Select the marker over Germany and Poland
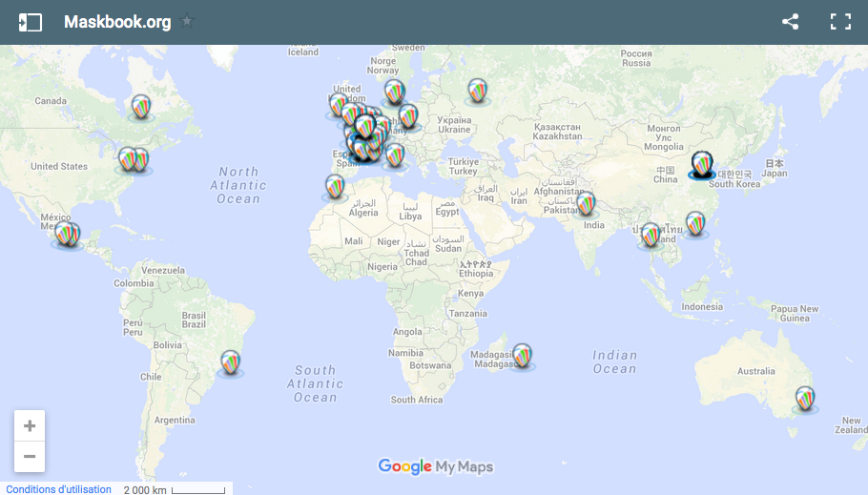This screenshot has height=495, width=868. tap(408, 115)
